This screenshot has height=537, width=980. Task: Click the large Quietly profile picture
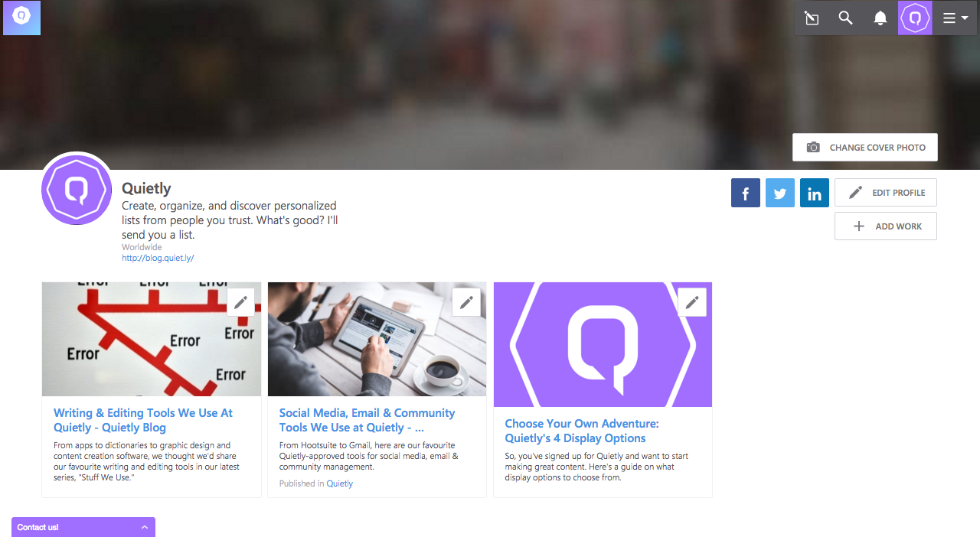[x=77, y=189]
